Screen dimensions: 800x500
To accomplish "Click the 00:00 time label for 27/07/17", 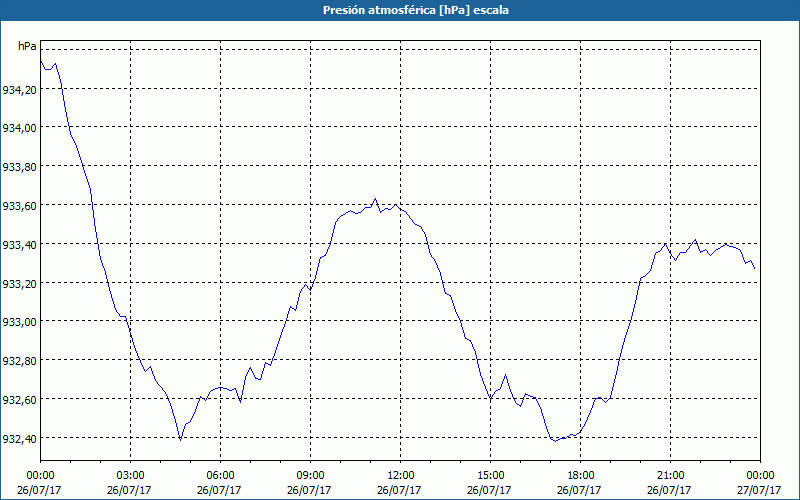I will coord(760,476).
